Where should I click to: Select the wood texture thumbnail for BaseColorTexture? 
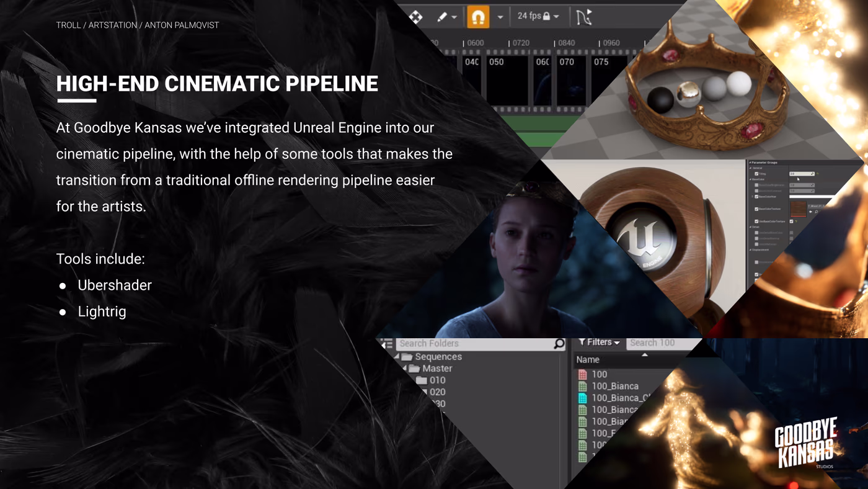coord(799,209)
